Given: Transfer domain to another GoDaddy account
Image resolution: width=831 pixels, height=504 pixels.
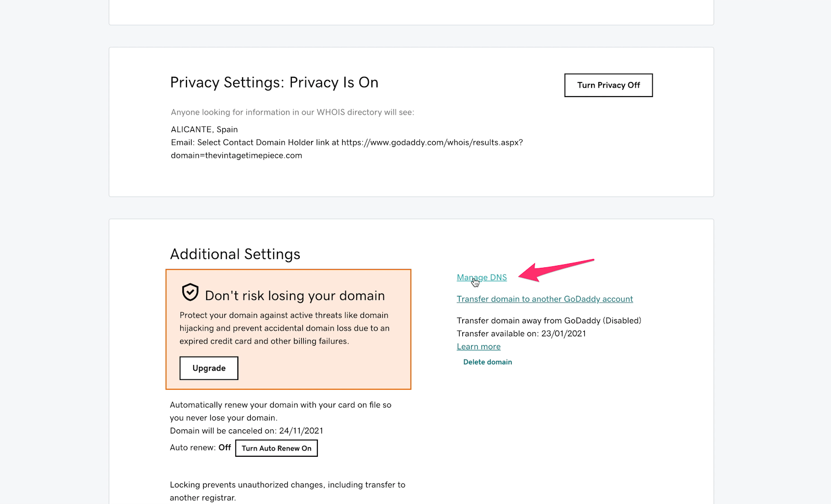Looking at the screenshot, I should pyautogui.click(x=545, y=299).
